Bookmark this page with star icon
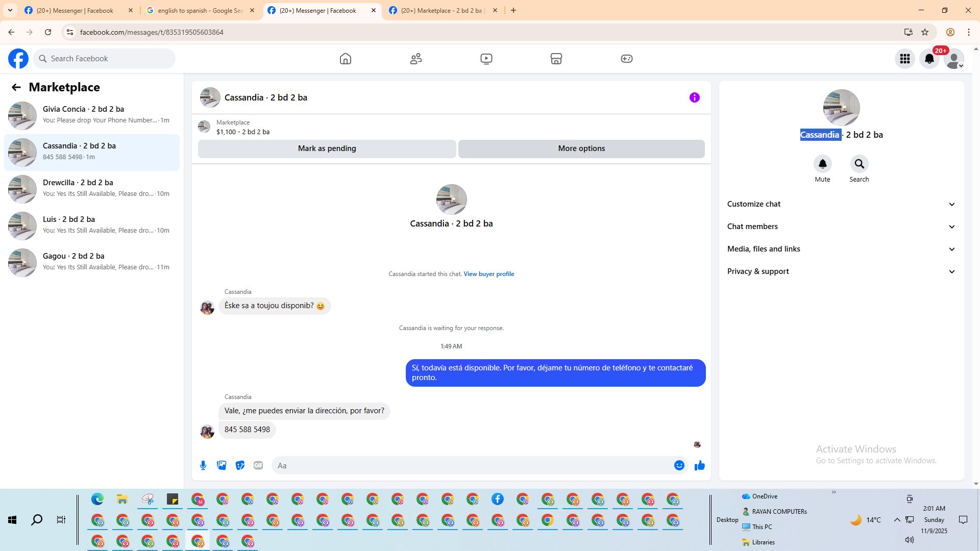980x551 pixels. 925,32
